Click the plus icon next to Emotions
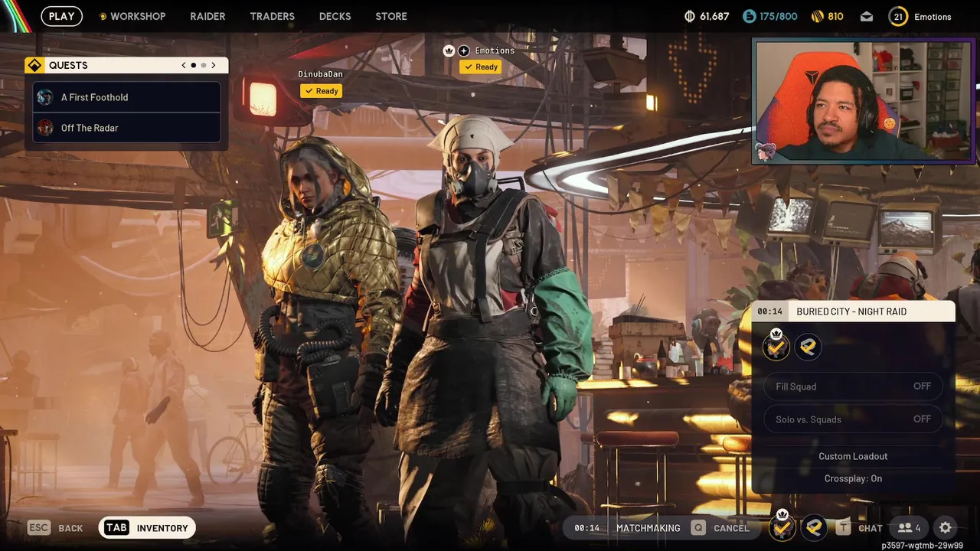Image resolution: width=980 pixels, height=551 pixels. click(463, 51)
